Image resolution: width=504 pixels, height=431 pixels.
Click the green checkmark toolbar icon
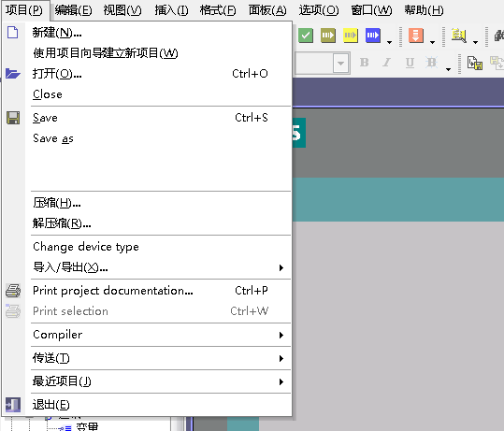[306, 36]
